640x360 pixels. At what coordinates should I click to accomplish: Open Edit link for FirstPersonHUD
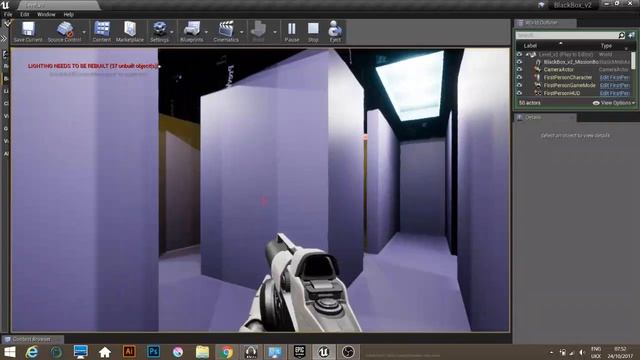click(x=615, y=93)
